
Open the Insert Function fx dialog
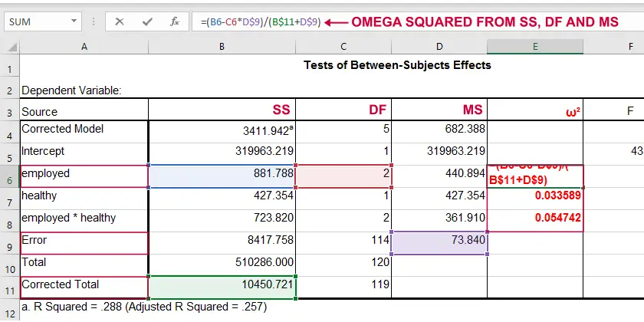click(x=175, y=21)
